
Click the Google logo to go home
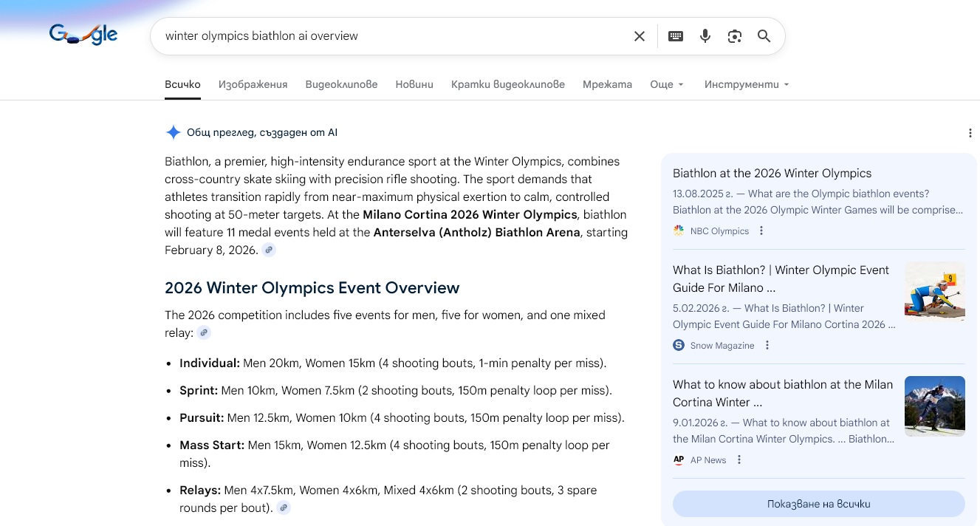83,34
